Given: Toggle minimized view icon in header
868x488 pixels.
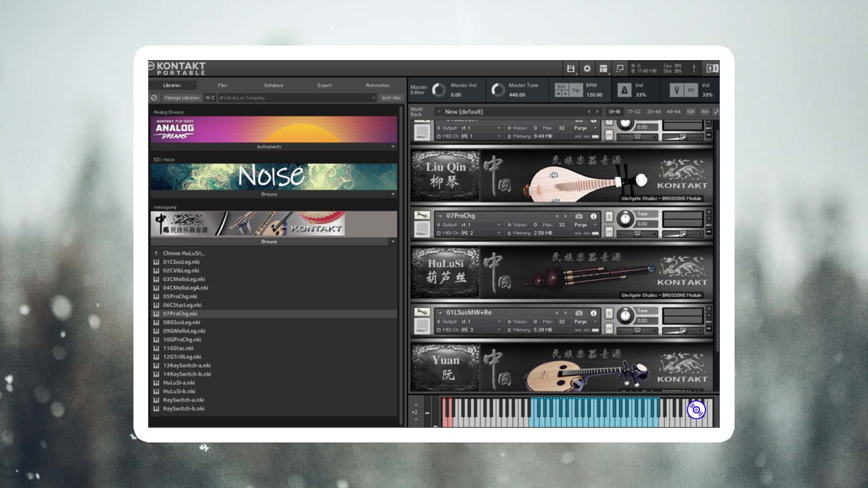Looking at the screenshot, I should (620, 68).
